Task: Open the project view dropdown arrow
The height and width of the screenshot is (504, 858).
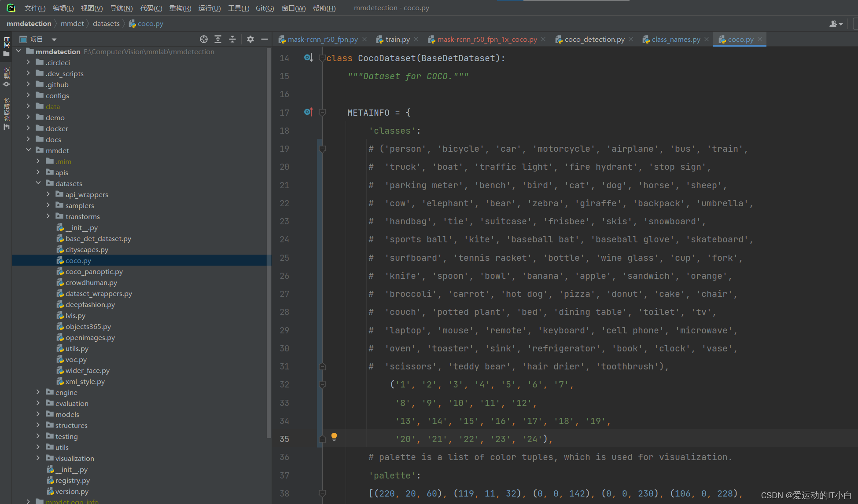Action: (54, 40)
